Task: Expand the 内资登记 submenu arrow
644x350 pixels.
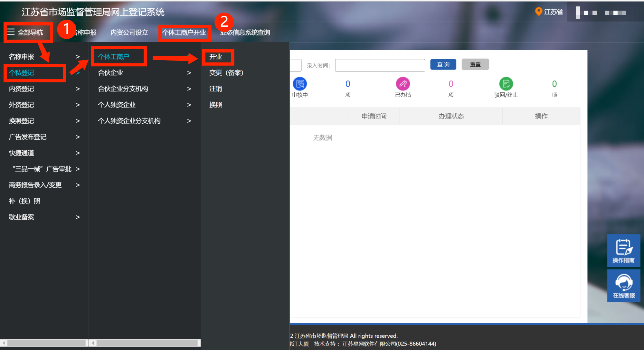Action: tap(78, 89)
